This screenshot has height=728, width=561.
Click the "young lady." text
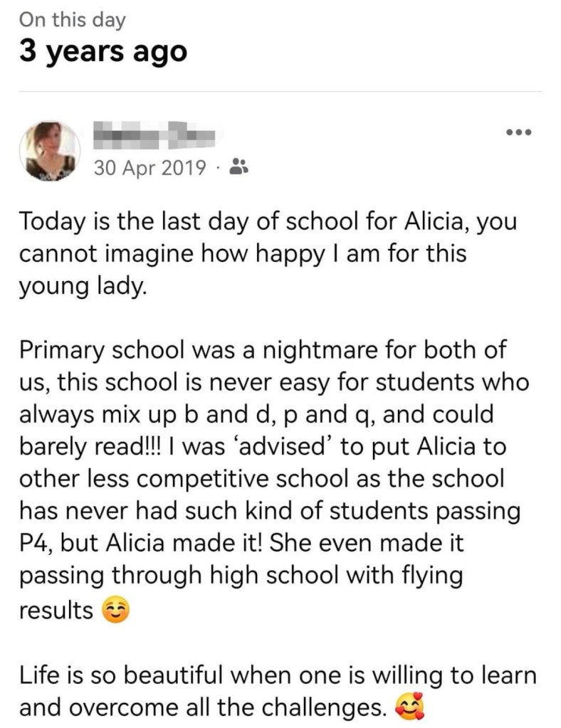tap(81, 286)
